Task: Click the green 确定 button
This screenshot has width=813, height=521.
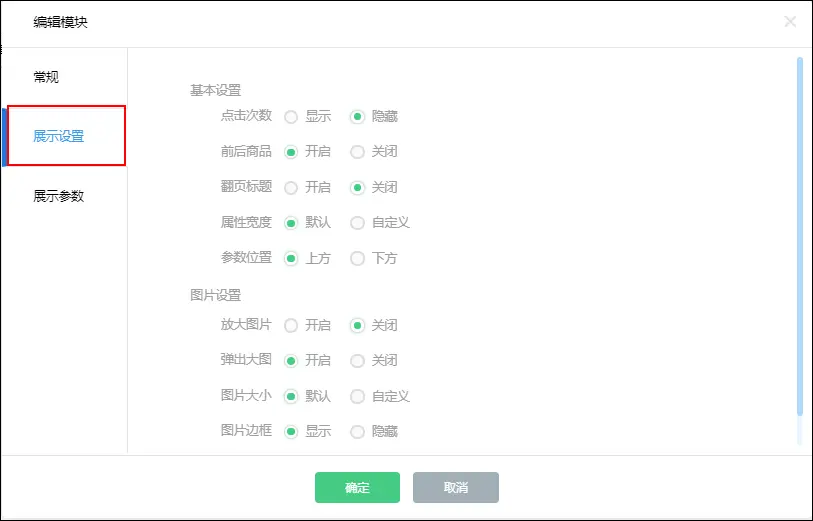Action: pos(357,488)
